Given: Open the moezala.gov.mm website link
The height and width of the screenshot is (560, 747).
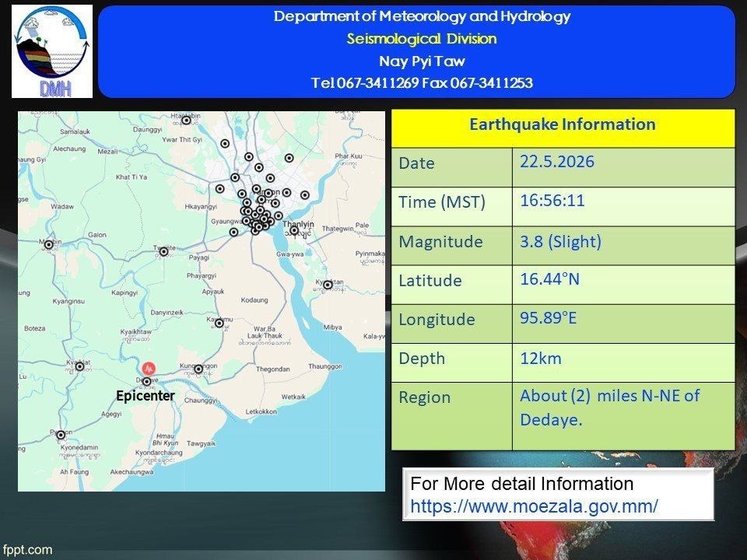Looking at the screenshot, I should [x=534, y=506].
